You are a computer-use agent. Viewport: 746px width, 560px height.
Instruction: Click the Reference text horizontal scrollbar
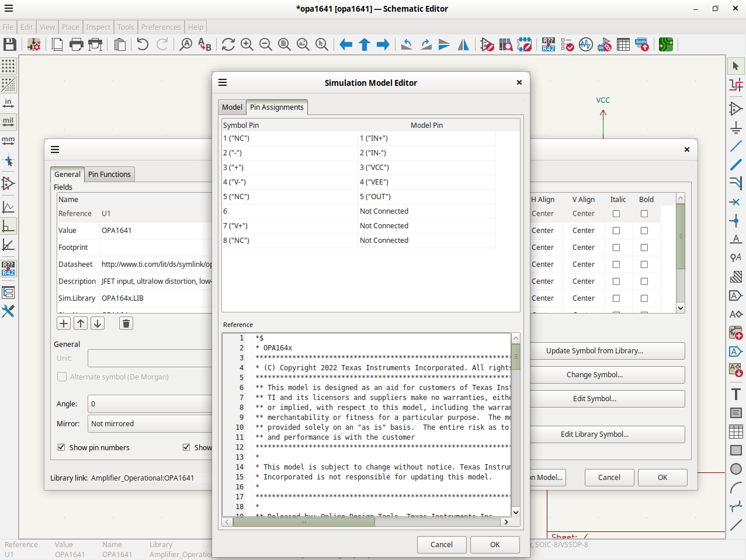click(304, 522)
